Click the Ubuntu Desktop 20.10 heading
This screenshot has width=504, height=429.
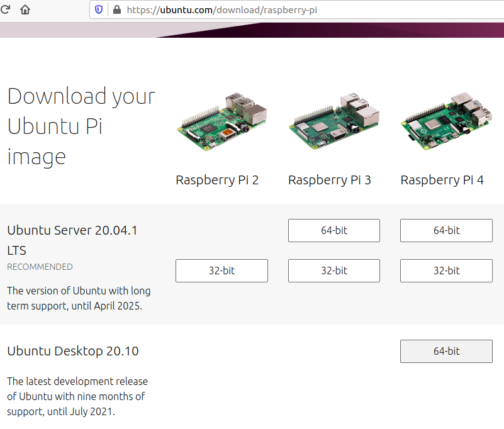tap(73, 351)
